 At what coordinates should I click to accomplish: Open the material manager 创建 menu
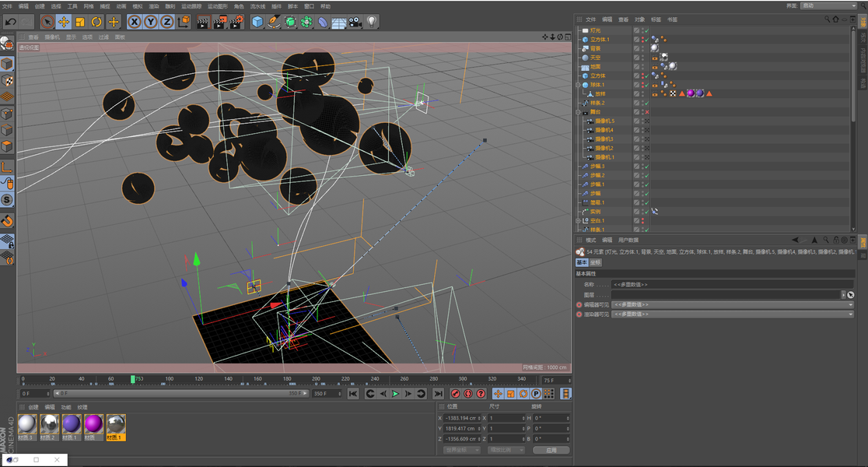[x=33, y=407]
